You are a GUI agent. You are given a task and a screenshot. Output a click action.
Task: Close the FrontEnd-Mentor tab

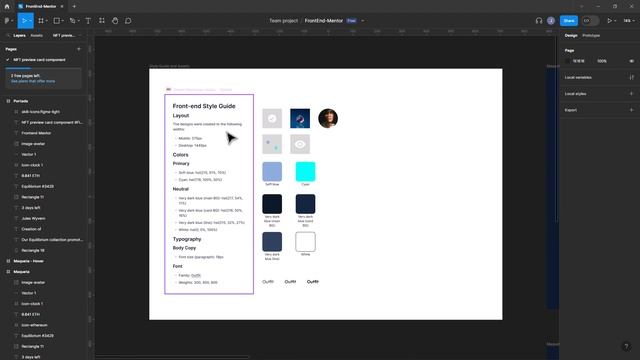62,7
